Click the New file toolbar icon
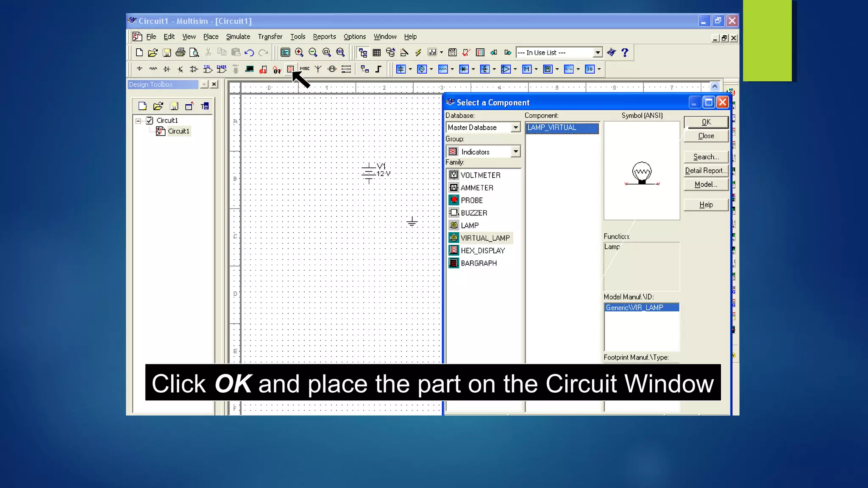The image size is (868, 488). point(139,53)
